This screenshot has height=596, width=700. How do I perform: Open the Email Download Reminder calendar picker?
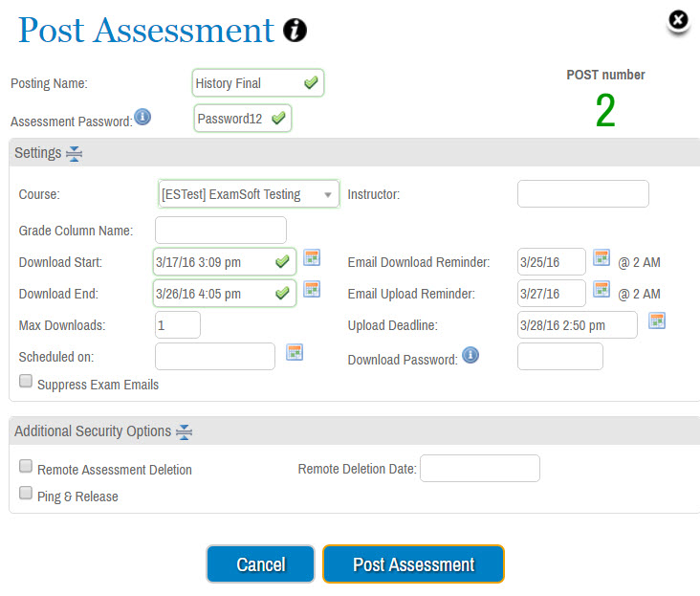[x=602, y=257]
